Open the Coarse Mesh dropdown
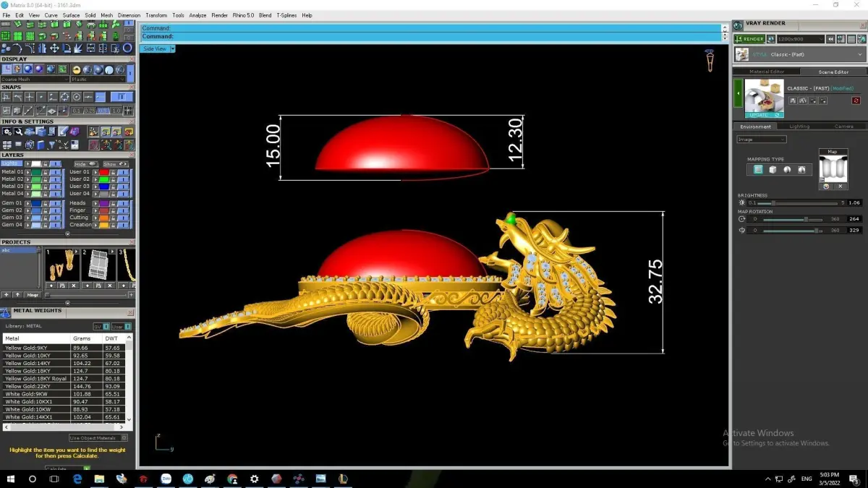The height and width of the screenshot is (488, 868). point(35,80)
